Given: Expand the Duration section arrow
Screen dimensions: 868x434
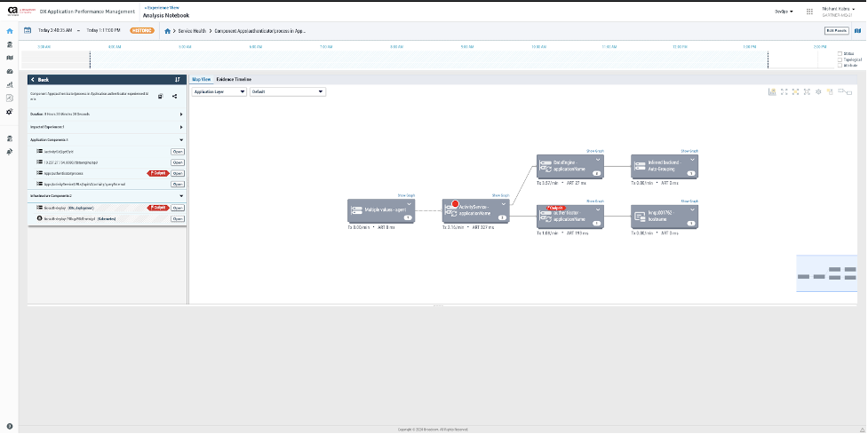Looking at the screenshot, I should coord(181,114).
